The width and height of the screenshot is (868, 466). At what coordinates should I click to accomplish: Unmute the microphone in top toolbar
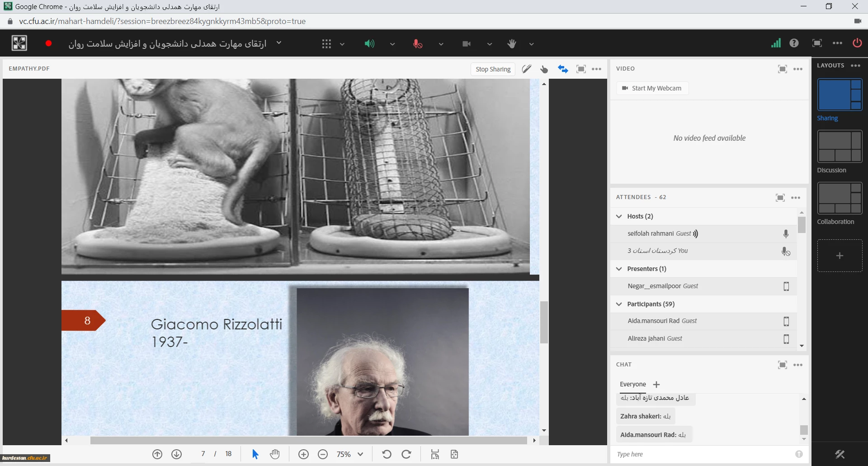point(418,44)
